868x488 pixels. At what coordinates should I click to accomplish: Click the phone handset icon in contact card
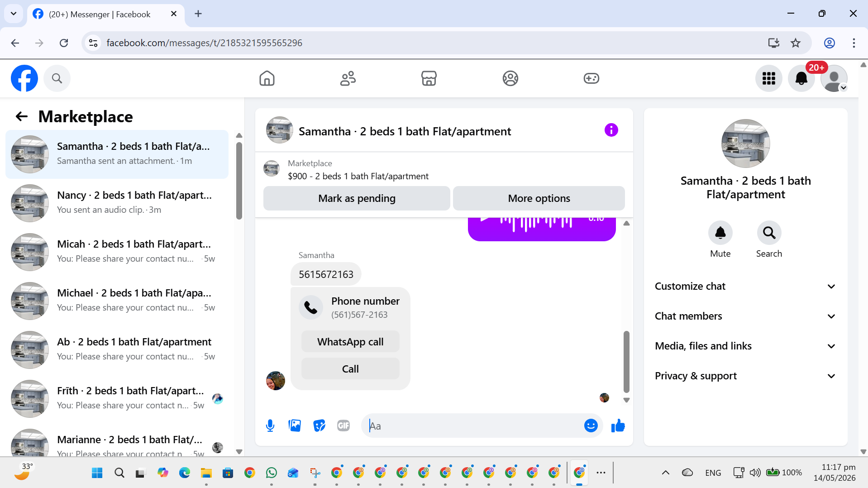point(311,307)
